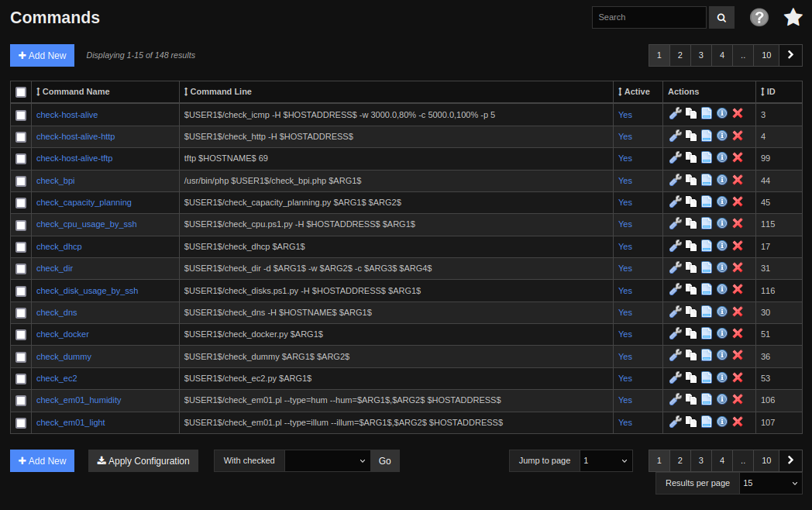Open the With checked action dropdown
The image size is (812, 510).
click(x=327, y=460)
